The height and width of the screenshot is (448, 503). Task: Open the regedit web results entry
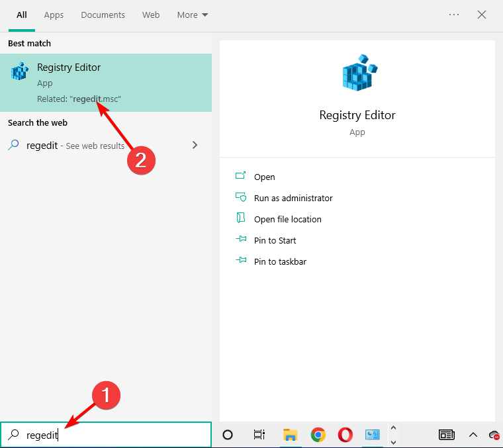click(106, 146)
